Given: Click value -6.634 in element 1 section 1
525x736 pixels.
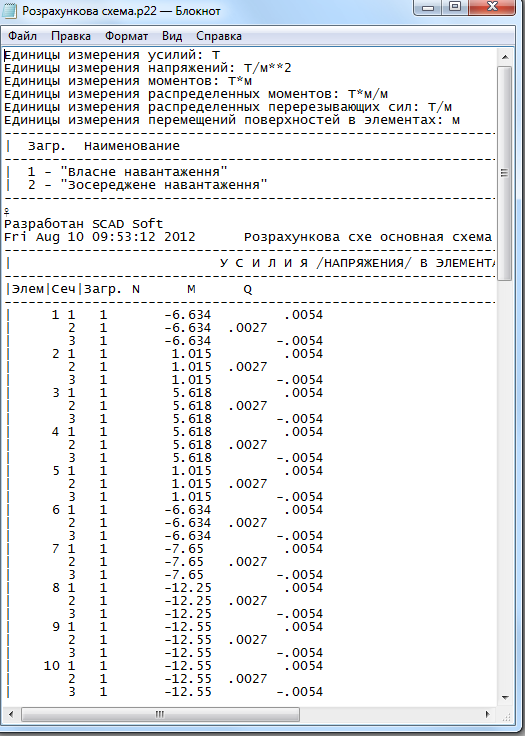Looking at the screenshot, I should pos(188,314).
